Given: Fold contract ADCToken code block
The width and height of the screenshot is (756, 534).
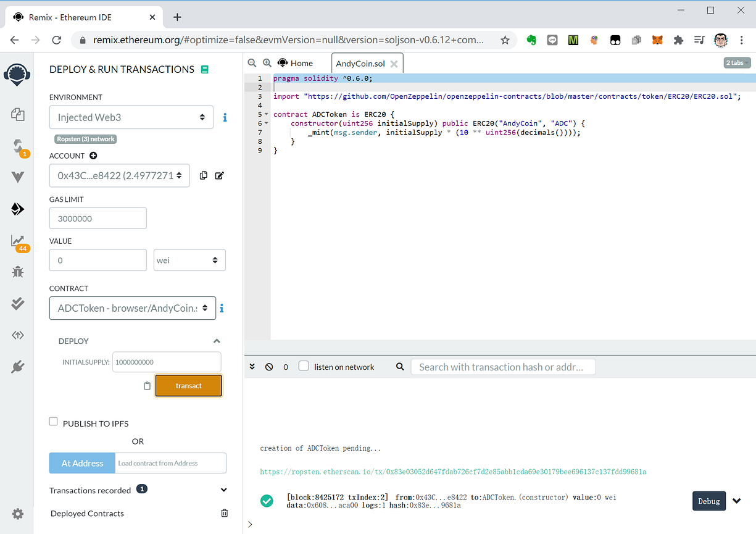Looking at the screenshot, I should point(266,114).
